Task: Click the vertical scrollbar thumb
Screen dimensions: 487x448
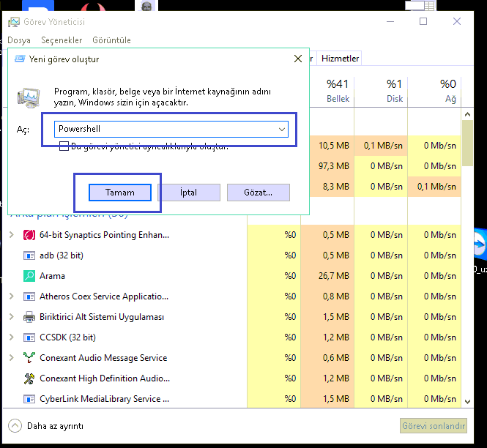Action: click(x=467, y=143)
